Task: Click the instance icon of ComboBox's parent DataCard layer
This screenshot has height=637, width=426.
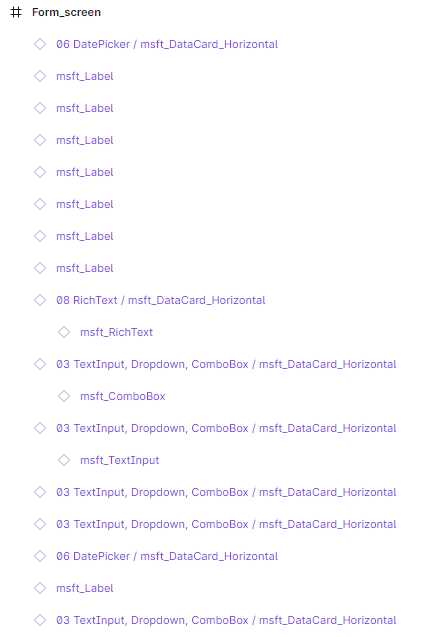Action: click(x=40, y=364)
